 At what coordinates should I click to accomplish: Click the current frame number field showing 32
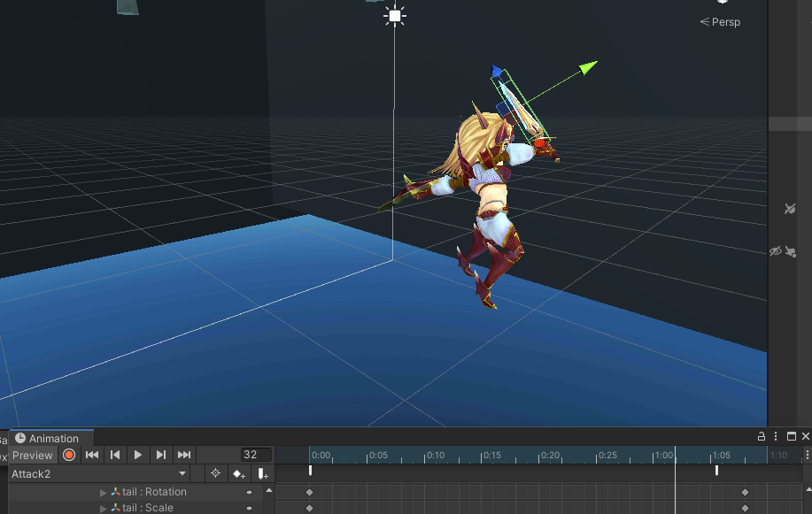[256, 455]
